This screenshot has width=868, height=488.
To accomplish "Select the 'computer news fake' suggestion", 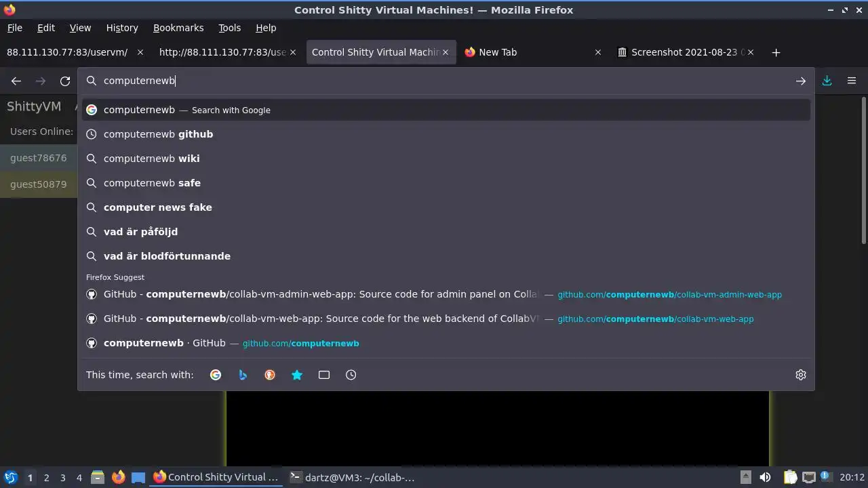I will coord(446,207).
